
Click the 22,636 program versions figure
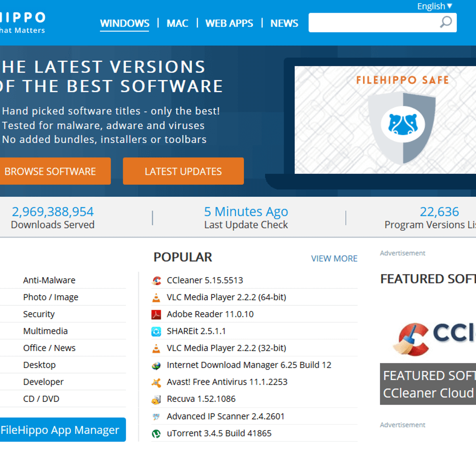coord(440,211)
